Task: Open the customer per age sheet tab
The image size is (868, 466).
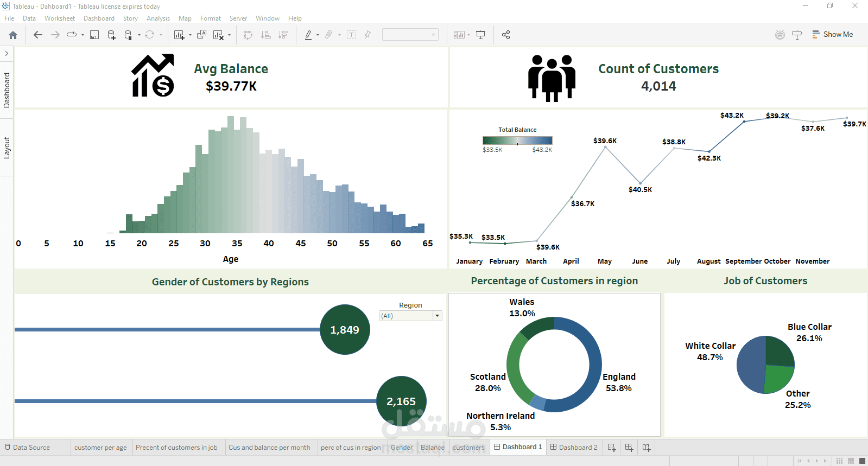Action: (100, 448)
